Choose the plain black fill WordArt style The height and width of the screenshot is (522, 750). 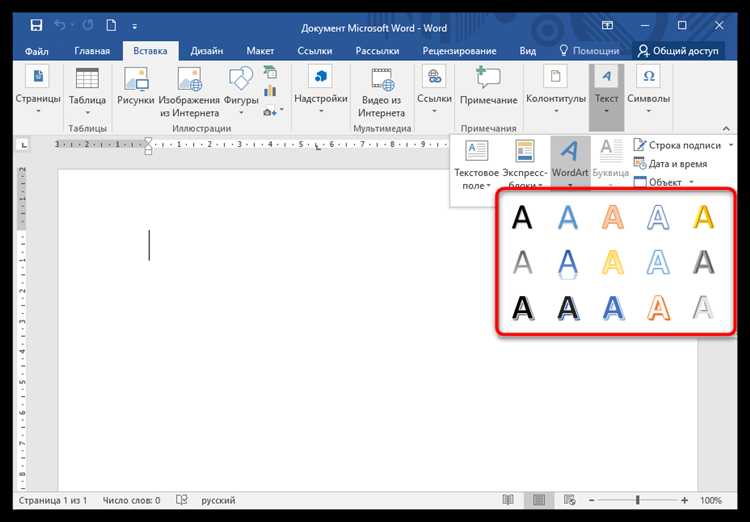point(522,218)
